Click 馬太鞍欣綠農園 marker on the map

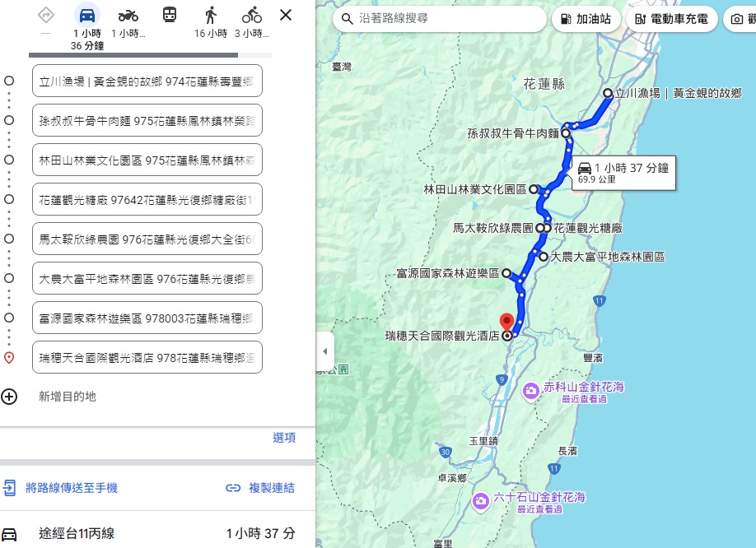[540, 228]
